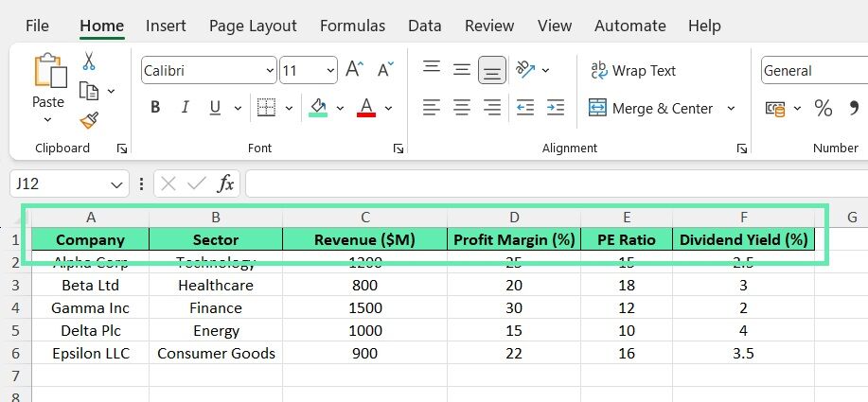Click the text Orientation icon
Screen dimensions: 868x402
[x=524, y=68]
